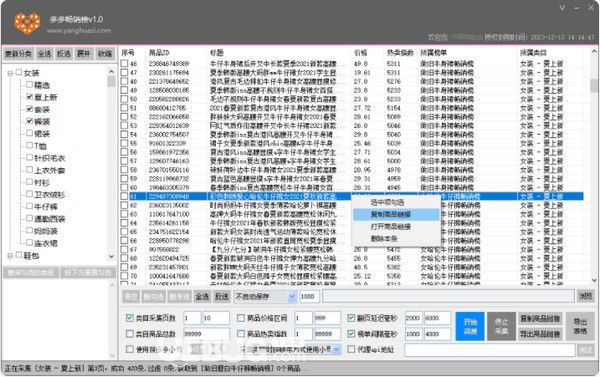
Task: Click the 热卖指数 column header
Action: pyautogui.click(x=400, y=52)
